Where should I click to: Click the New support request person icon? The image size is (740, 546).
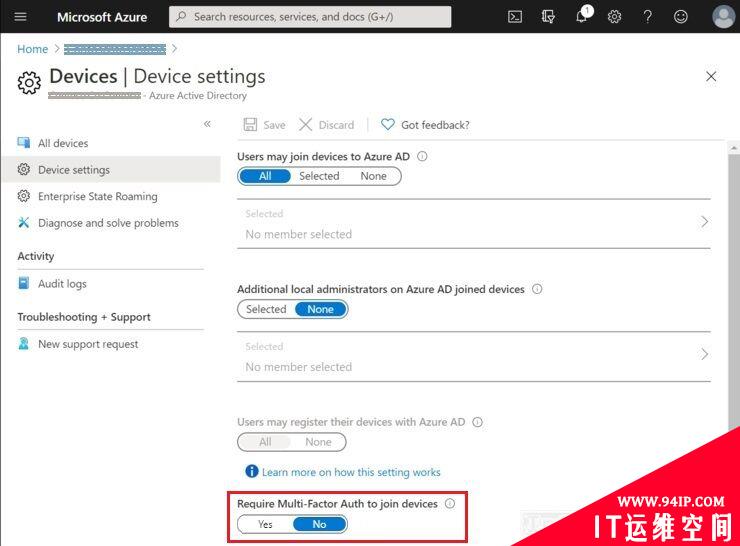coord(24,344)
